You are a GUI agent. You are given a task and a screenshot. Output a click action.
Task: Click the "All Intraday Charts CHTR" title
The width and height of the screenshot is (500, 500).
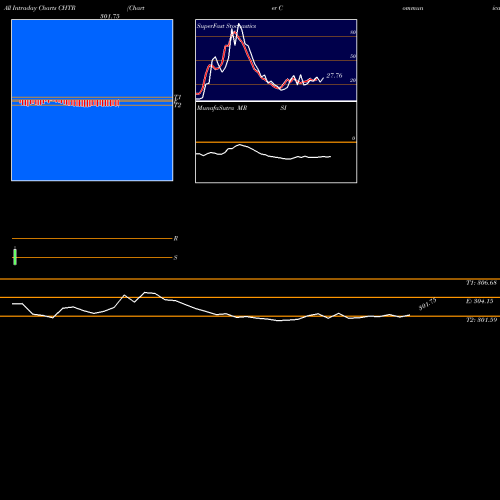[40, 8]
